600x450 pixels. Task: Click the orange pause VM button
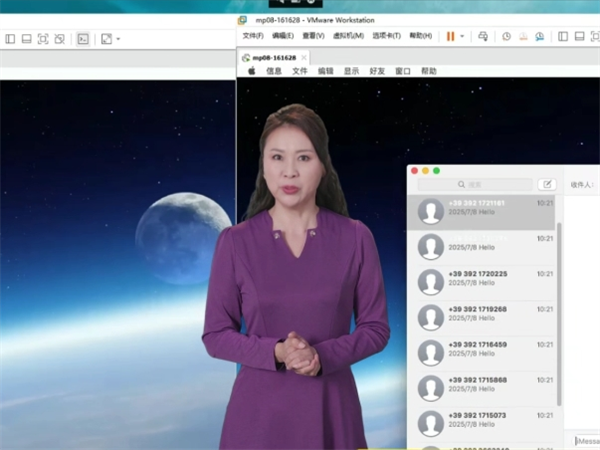coord(450,36)
